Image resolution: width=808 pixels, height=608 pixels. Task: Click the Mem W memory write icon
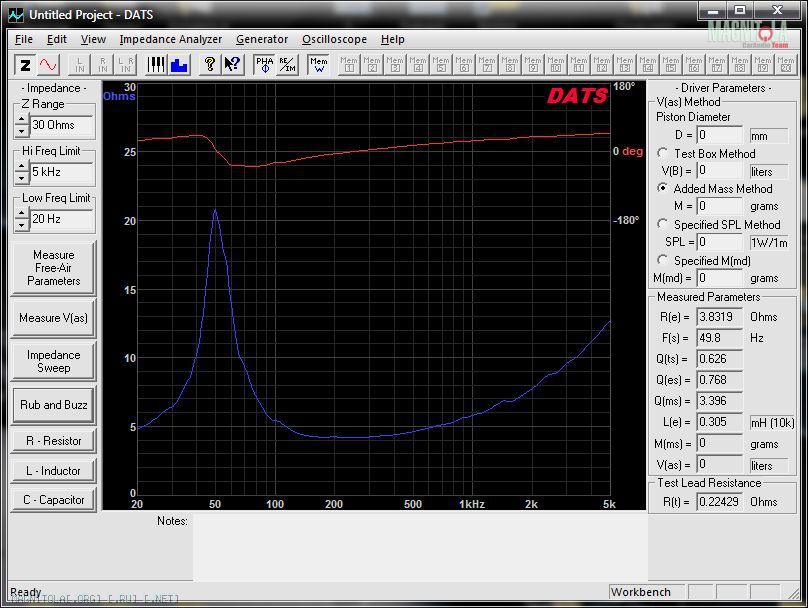318,65
